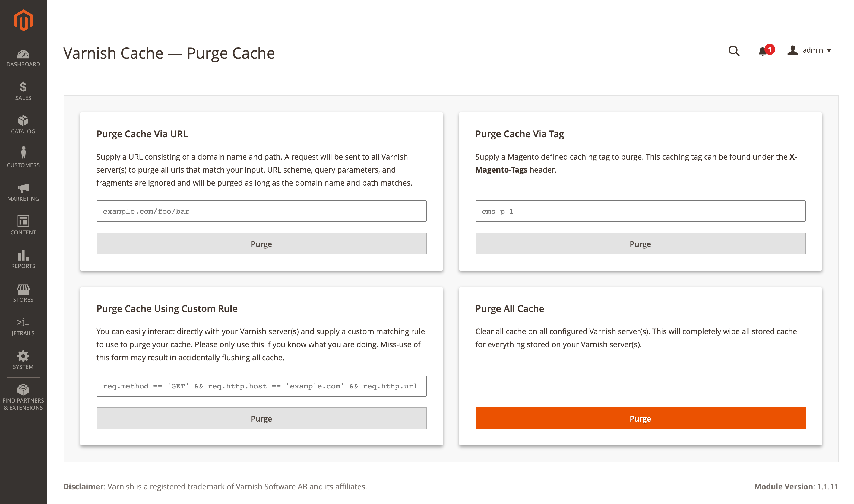
Task: Open the System gear menu
Action: click(x=23, y=360)
